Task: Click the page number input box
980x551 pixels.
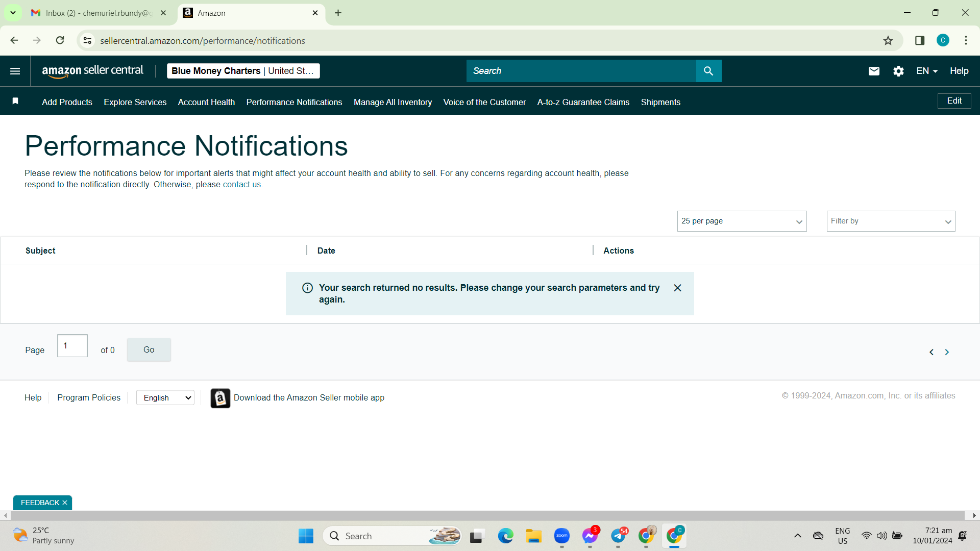Action: [x=72, y=346]
